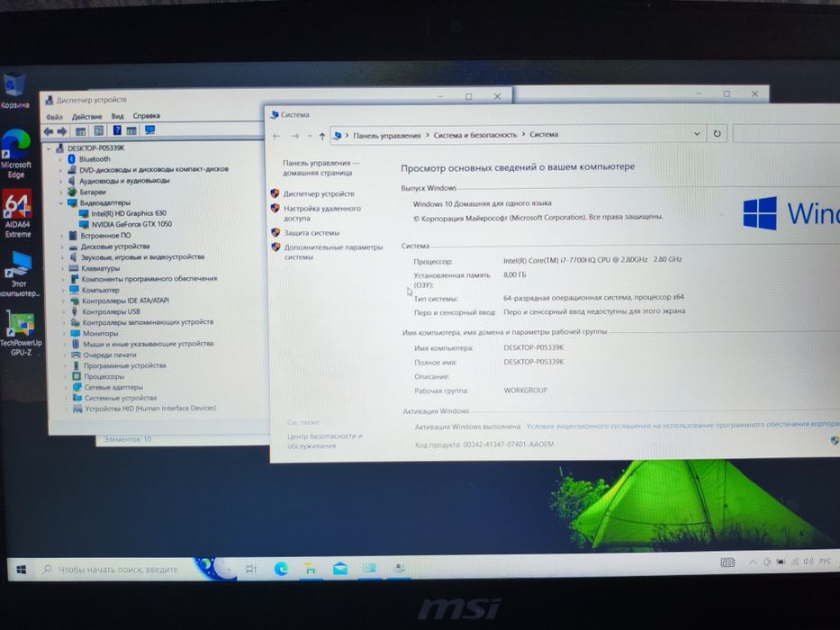The image size is (840, 630).
Task: Click the back arrow in System window
Action: tap(276, 136)
